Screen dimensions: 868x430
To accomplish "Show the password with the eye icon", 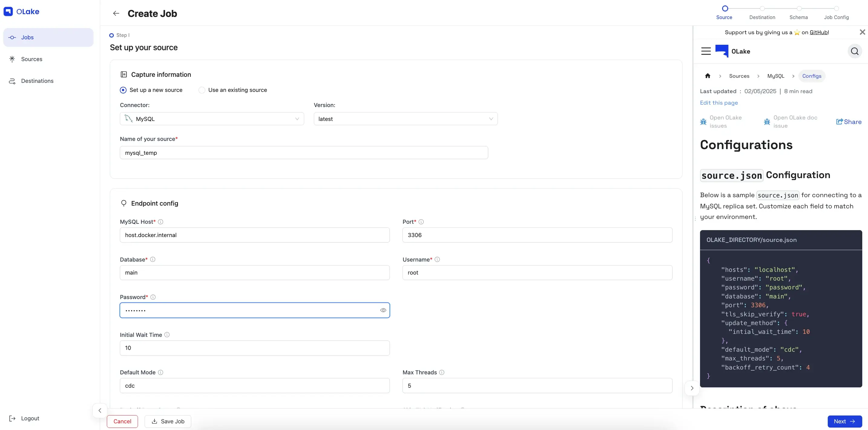I will click(x=383, y=311).
